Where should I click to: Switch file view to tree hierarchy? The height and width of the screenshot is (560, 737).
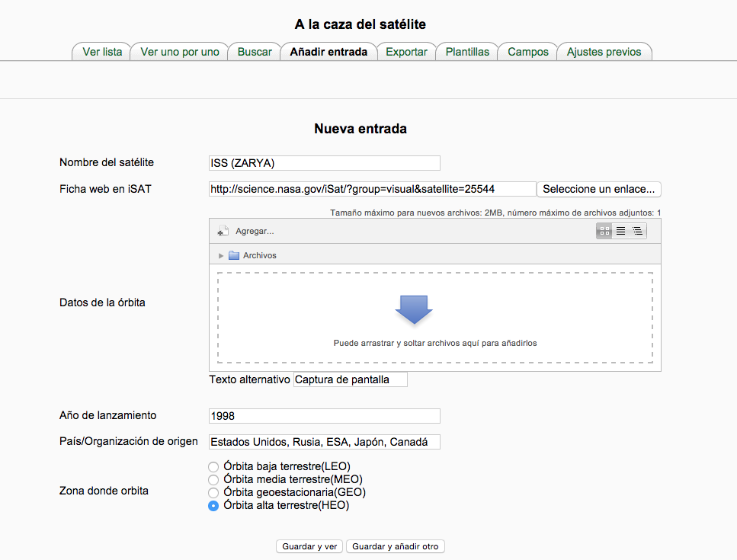coord(637,231)
